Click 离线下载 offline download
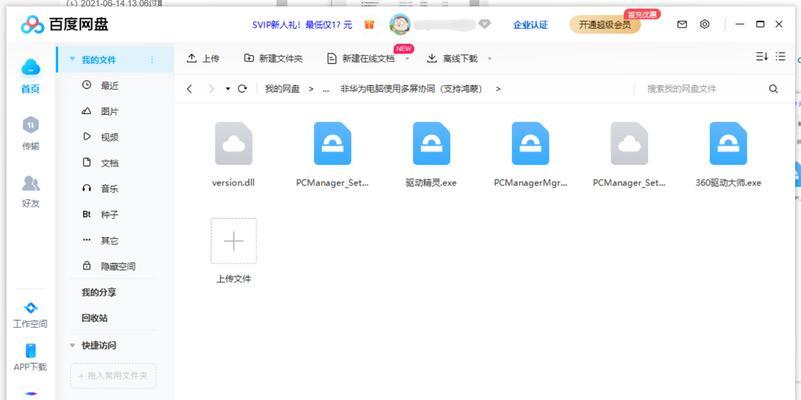Screen dimensions: 801x400 click(452, 58)
